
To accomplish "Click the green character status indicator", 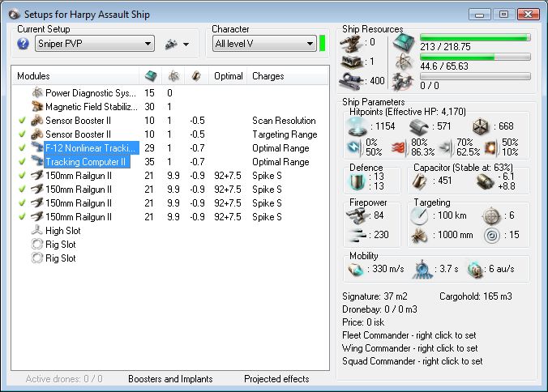I will (322, 44).
